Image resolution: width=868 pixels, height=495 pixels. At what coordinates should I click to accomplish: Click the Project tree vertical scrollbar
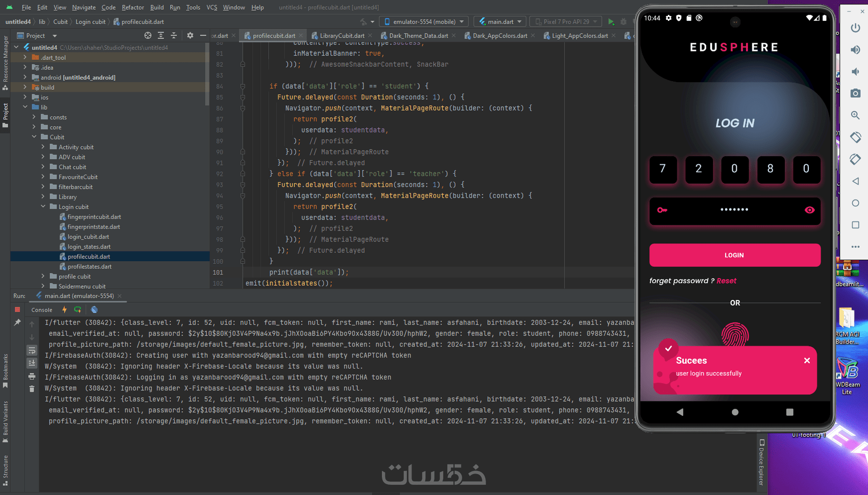click(207, 74)
